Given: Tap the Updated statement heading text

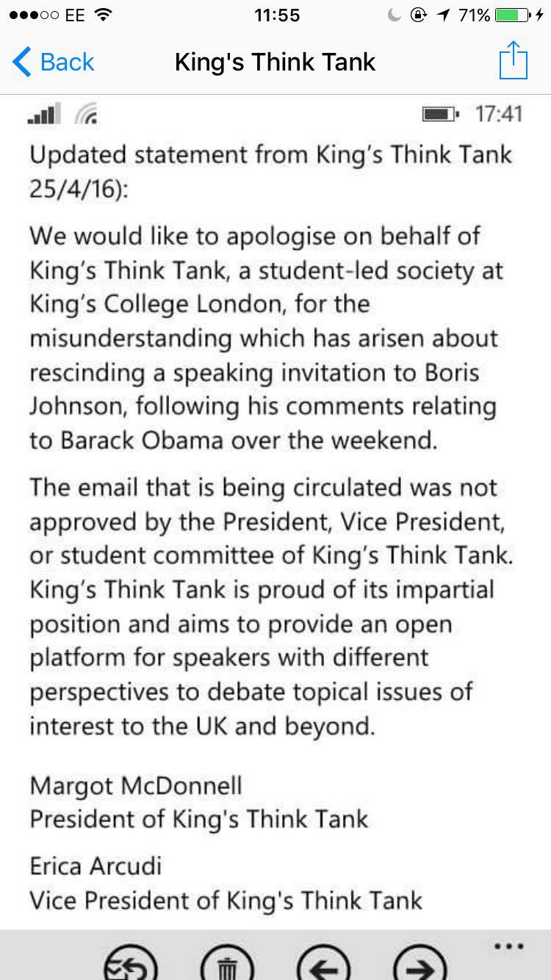Looking at the screenshot, I should point(271,169).
